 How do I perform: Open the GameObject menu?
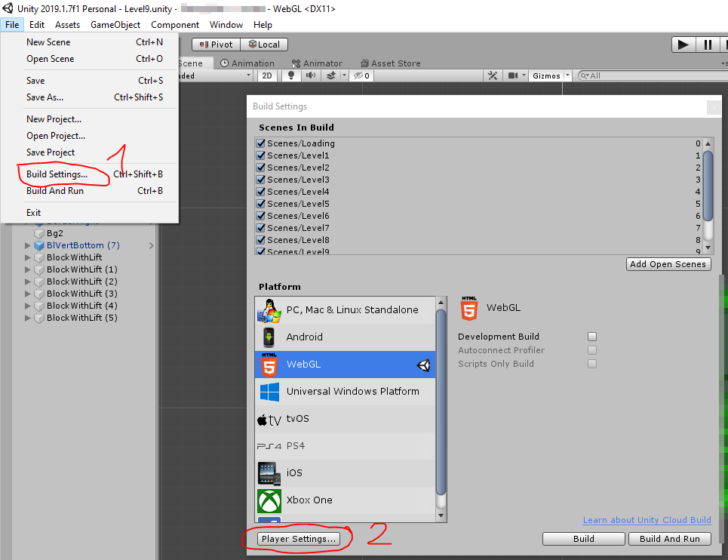click(x=115, y=25)
